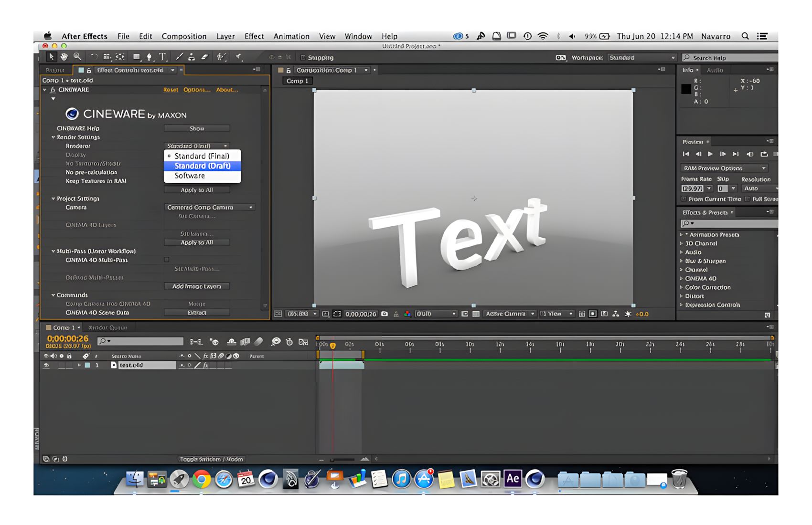Image resolution: width=812 pixels, height=525 pixels.
Task: Open the Animation menu
Action: [x=291, y=36]
